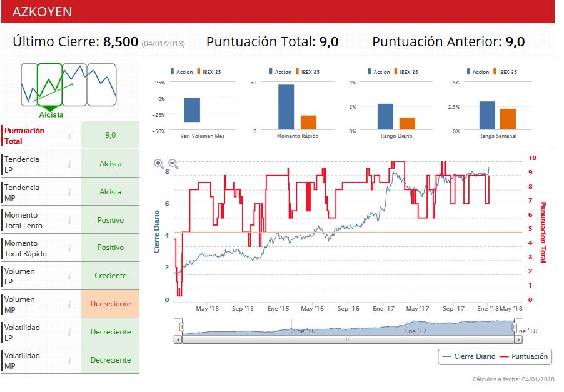Click the blue Accion bar in Rango Diario
The height and width of the screenshot is (392, 564).
385,116
